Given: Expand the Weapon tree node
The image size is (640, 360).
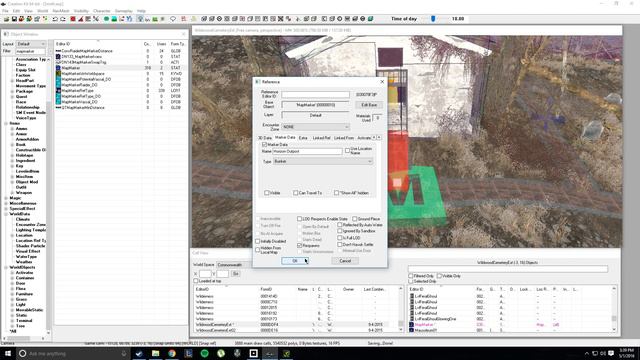Looking at the screenshot, I should tap(12, 193).
